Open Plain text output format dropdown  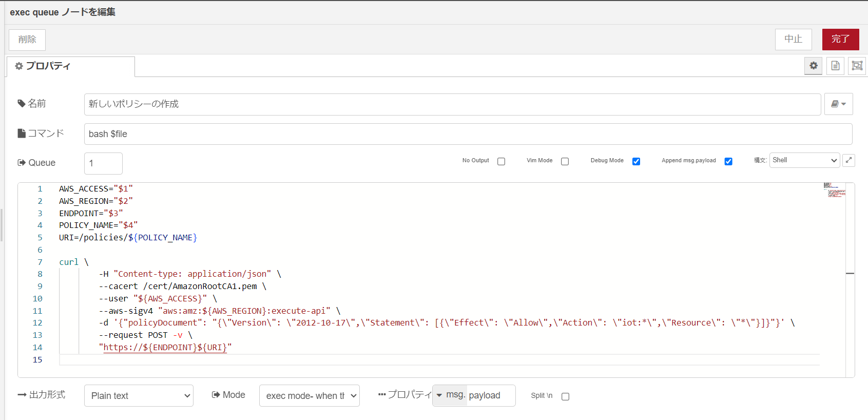coord(139,395)
